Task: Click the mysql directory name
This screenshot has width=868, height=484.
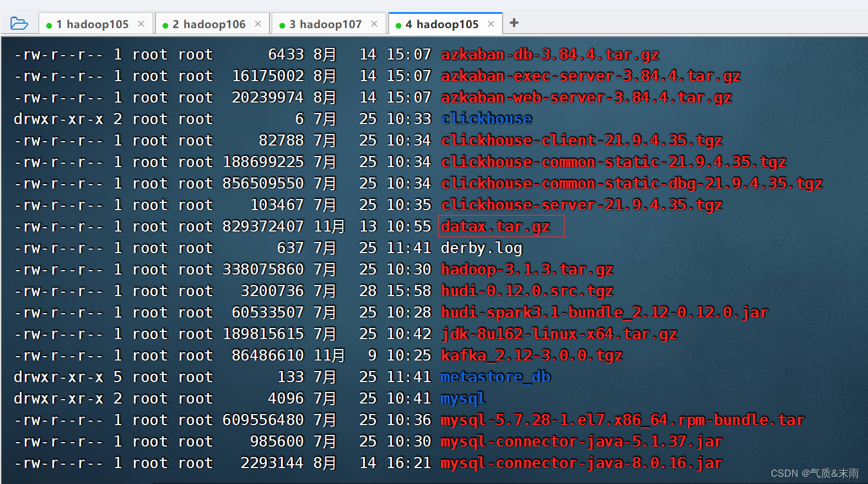Action: pyautogui.click(x=463, y=399)
